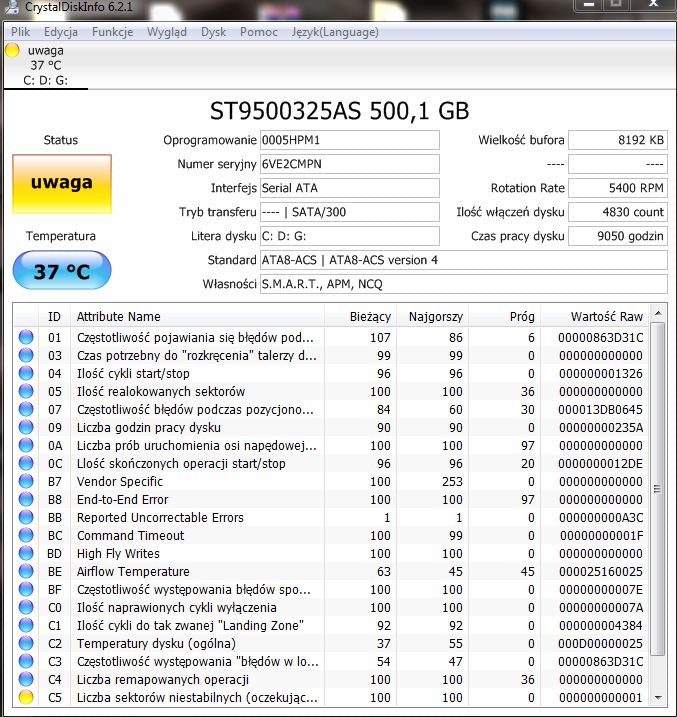Click the blue status icon for attribute C0
This screenshot has width=677, height=717.
pos(26,607)
